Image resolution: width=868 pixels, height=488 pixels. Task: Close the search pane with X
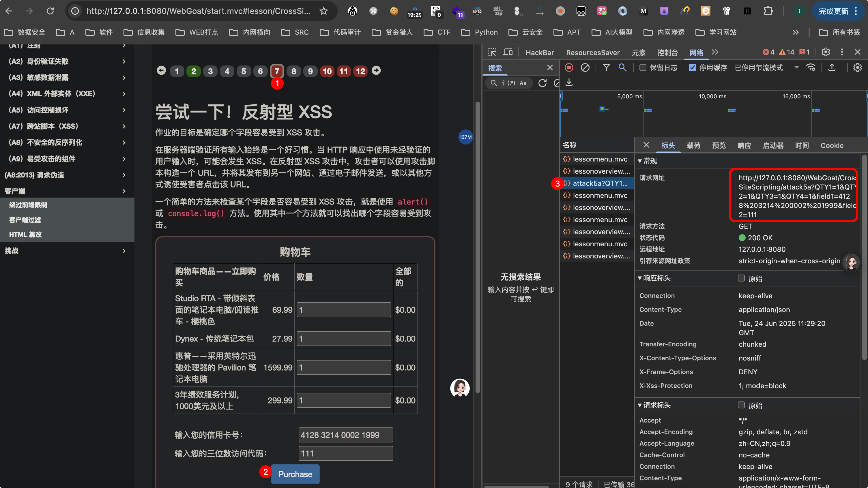click(550, 68)
